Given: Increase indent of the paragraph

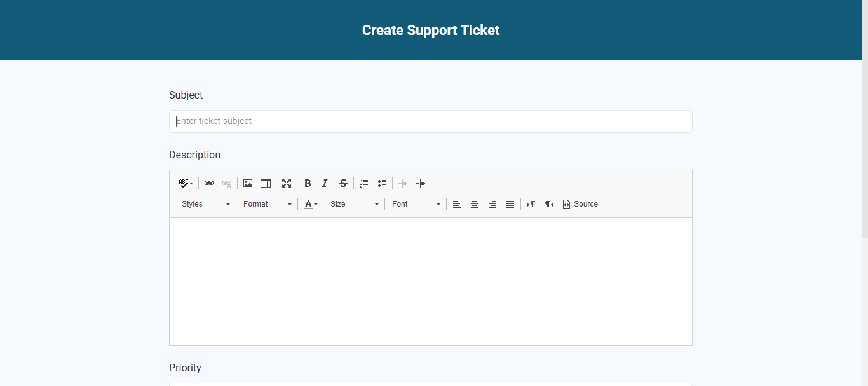Looking at the screenshot, I should point(421,183).
